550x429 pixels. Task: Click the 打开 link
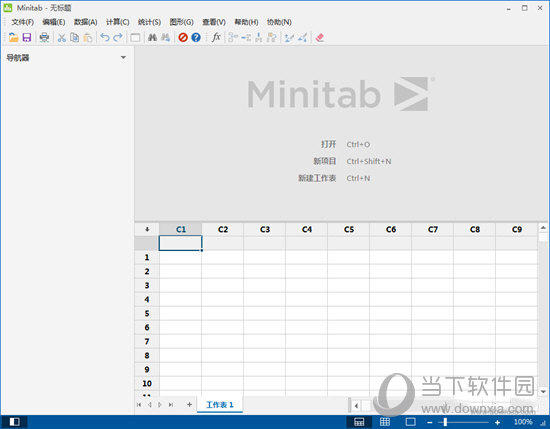coord(328,144)
